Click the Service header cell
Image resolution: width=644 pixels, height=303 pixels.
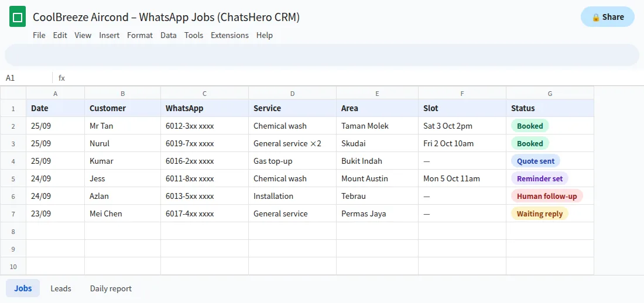292,108
